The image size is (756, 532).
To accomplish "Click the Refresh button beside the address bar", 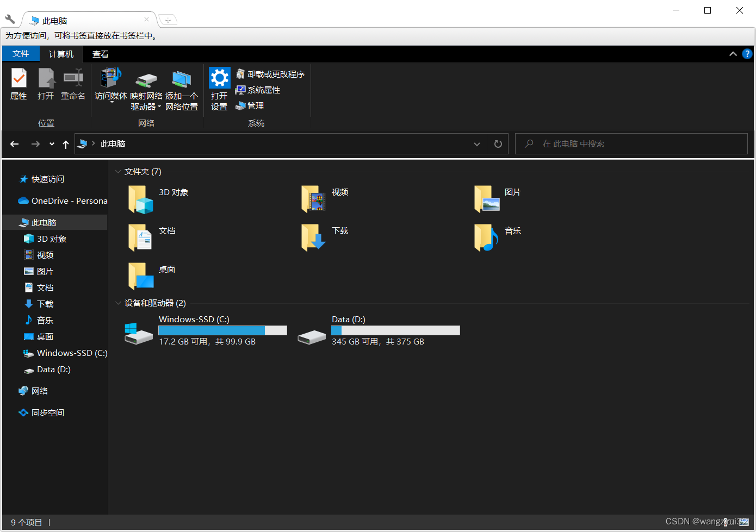I will [498, 144].
